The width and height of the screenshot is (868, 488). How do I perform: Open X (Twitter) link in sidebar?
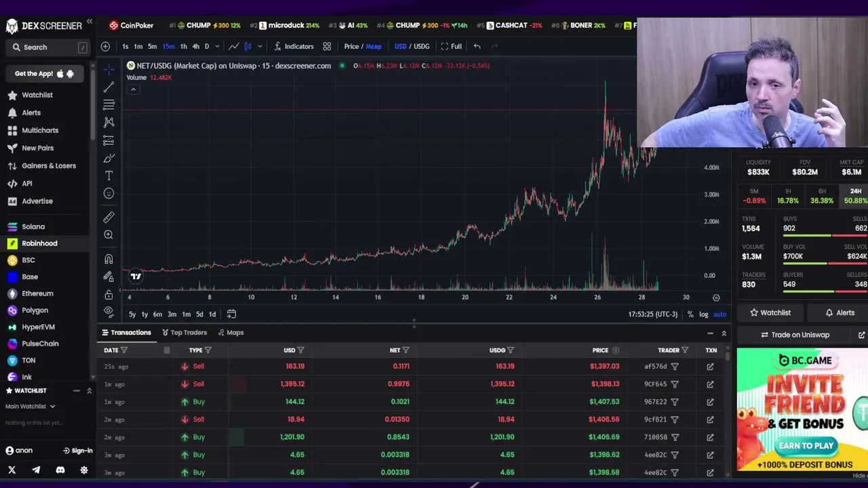coord(12,470)
